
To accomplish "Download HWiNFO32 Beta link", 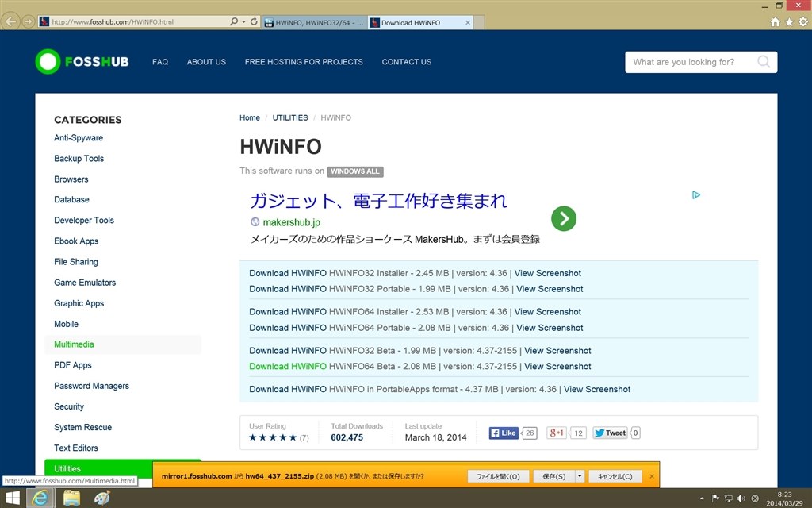I will tap(288, 350).
